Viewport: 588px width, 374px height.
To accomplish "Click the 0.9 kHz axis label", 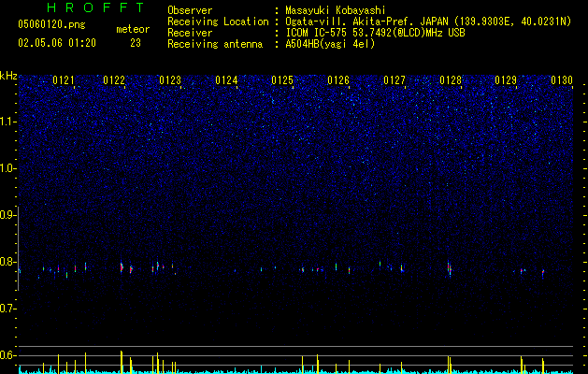I will [8, 215].
